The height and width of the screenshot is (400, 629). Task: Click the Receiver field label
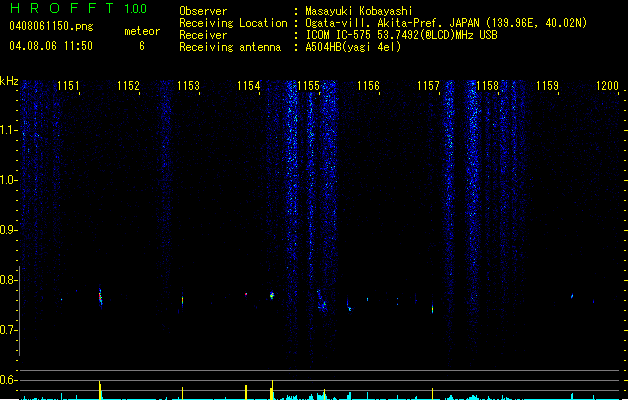tap(203, 35)
